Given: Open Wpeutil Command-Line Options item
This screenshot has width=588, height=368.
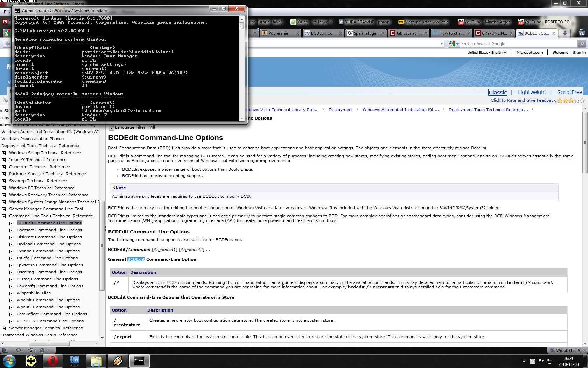Looking at the screenshot, I should point(48,307).
